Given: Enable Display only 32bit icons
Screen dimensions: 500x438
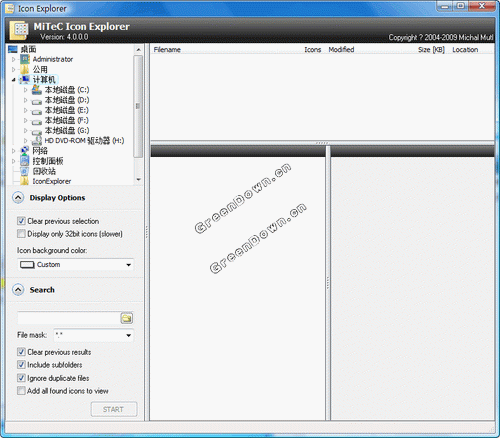Looking at the screenshot, I should pos(21,234).
